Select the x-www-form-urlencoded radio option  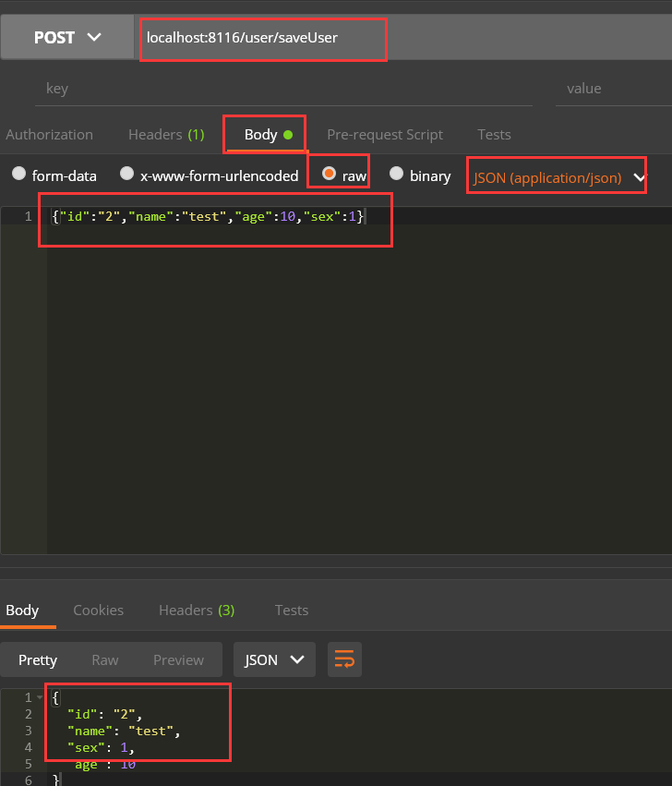pyautogui.click(x=126, y=174)
